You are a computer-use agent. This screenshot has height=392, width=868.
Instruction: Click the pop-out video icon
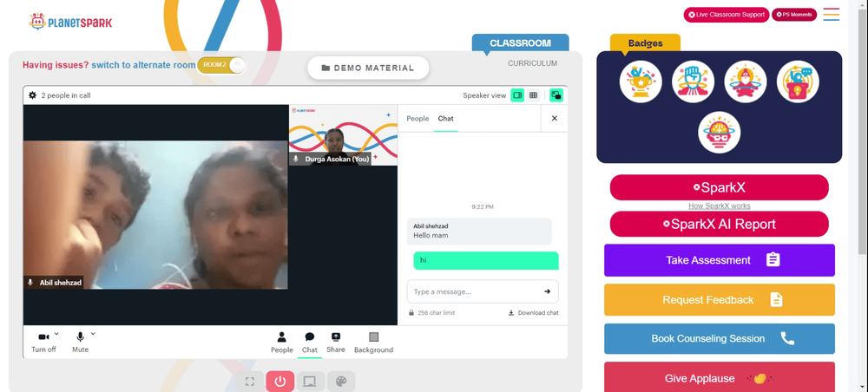556,95
